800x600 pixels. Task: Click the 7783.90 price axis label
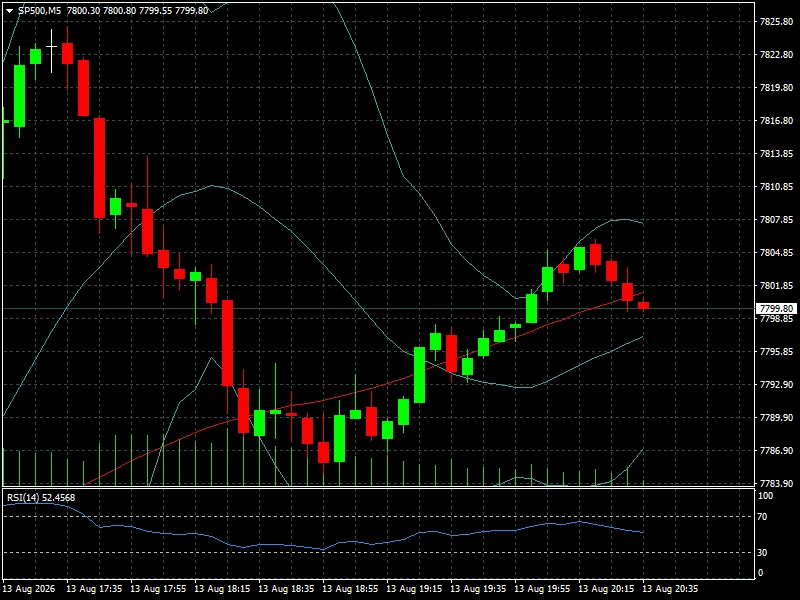coord(776,483)
